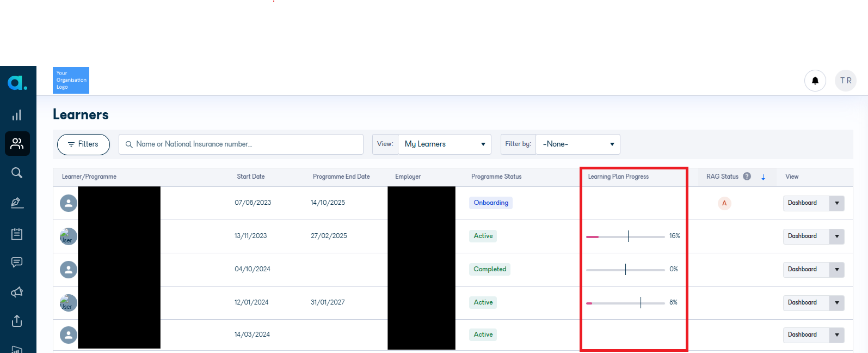Expand Dashboard dropdown arrow for 04/10/2024 row
Image resolution: width=868 pixels, height=353 pixels.
[x=837, y=270]
